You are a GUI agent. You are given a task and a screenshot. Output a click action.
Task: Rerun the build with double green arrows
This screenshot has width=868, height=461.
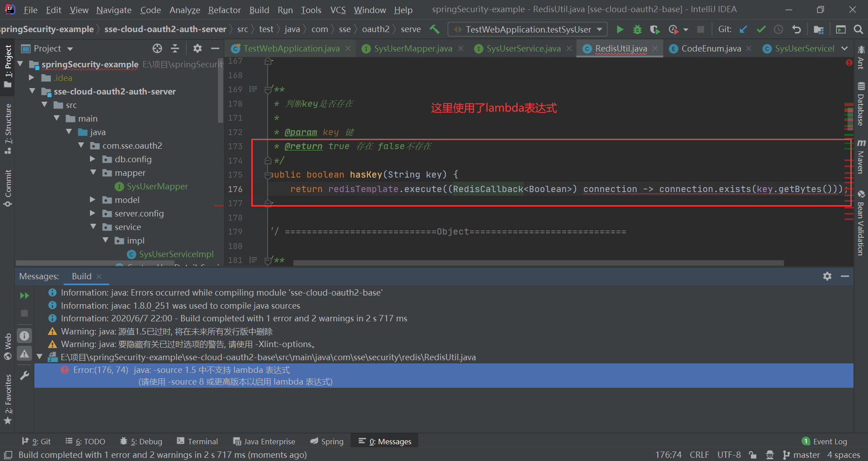click(x=24, y=295)
